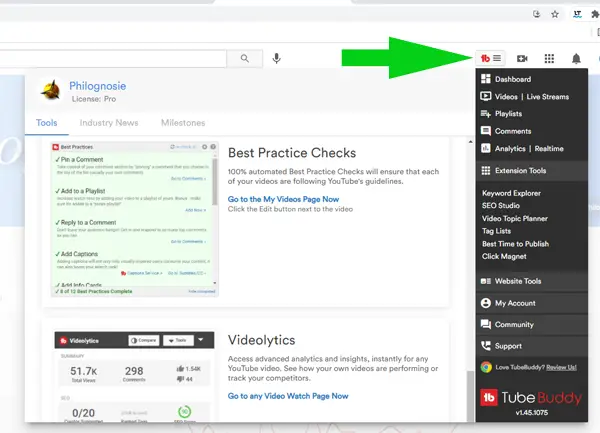600x433 pixels.
Task: Click version text v1.45.1075
Action: [532, 413]
